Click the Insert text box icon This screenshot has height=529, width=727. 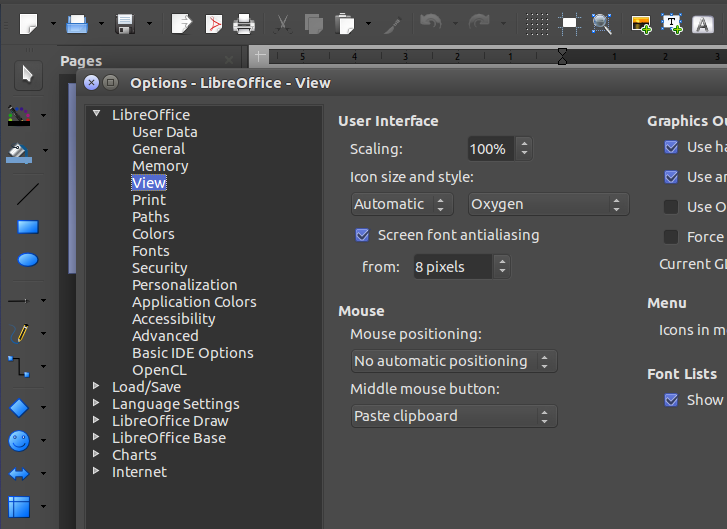click(672, 24)
